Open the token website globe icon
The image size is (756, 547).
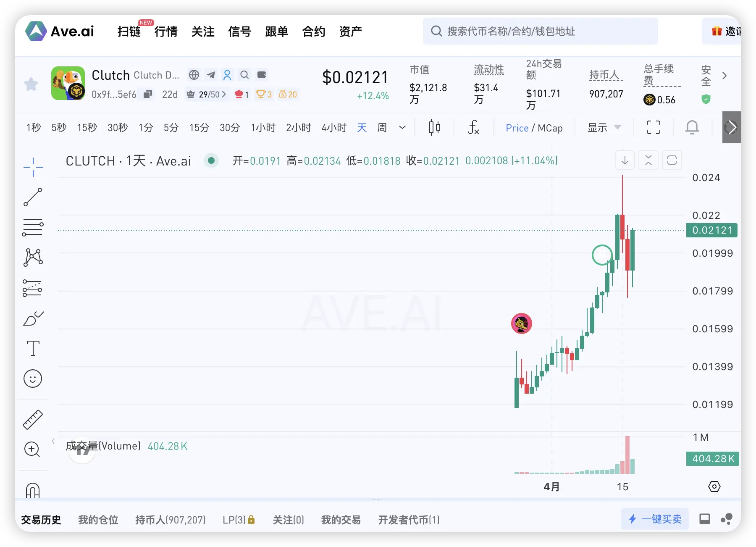click(x=194, y=75)
